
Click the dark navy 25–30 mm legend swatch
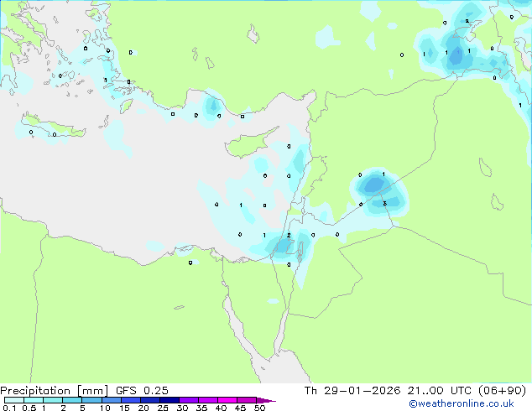tap(170, 400)
